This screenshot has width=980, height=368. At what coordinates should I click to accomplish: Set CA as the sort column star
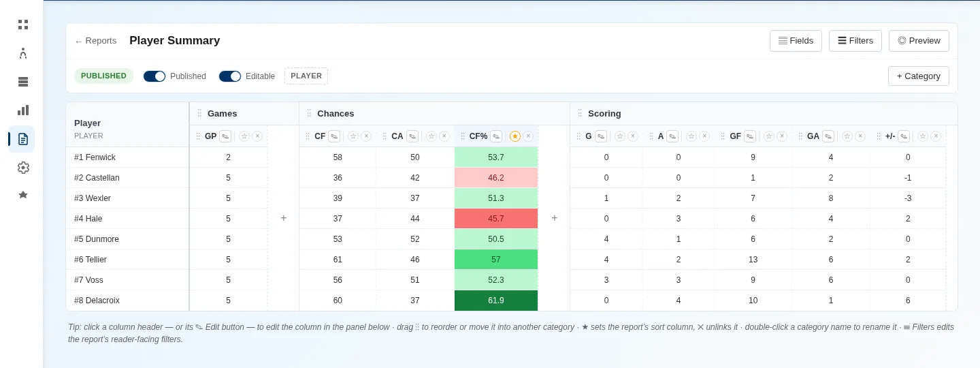point(431,136)
